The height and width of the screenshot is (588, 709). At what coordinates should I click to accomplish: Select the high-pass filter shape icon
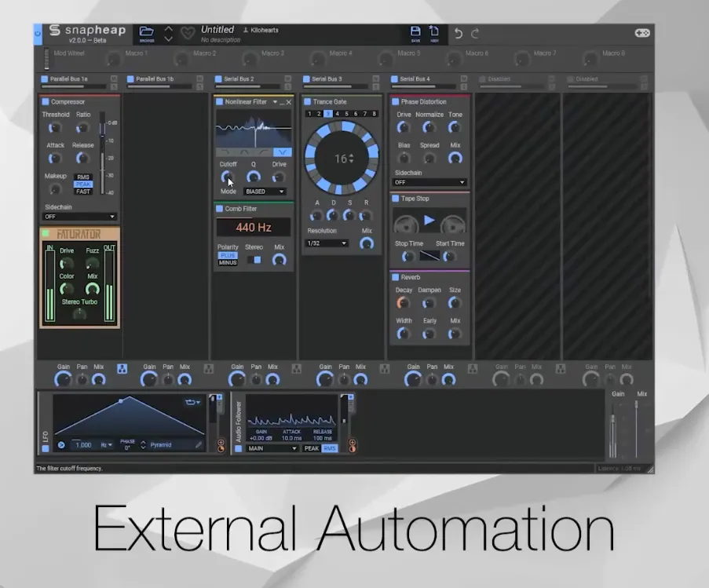coord(264,152)
